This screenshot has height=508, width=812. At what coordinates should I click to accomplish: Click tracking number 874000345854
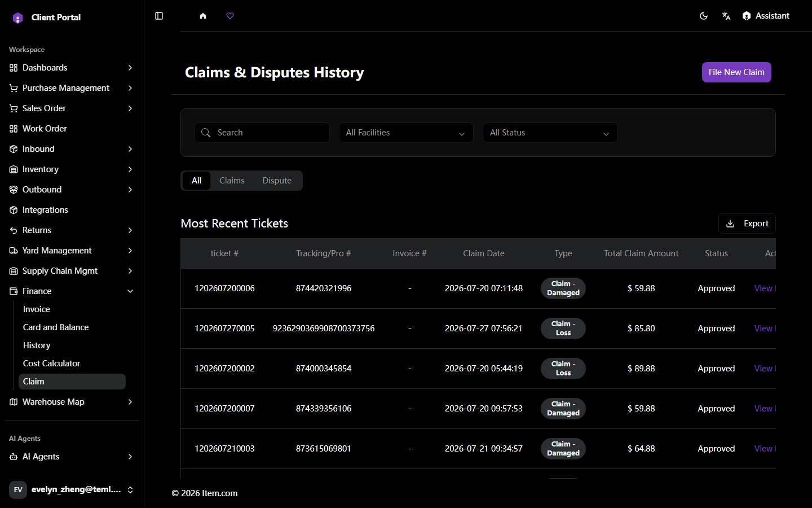tap(324, 369)
